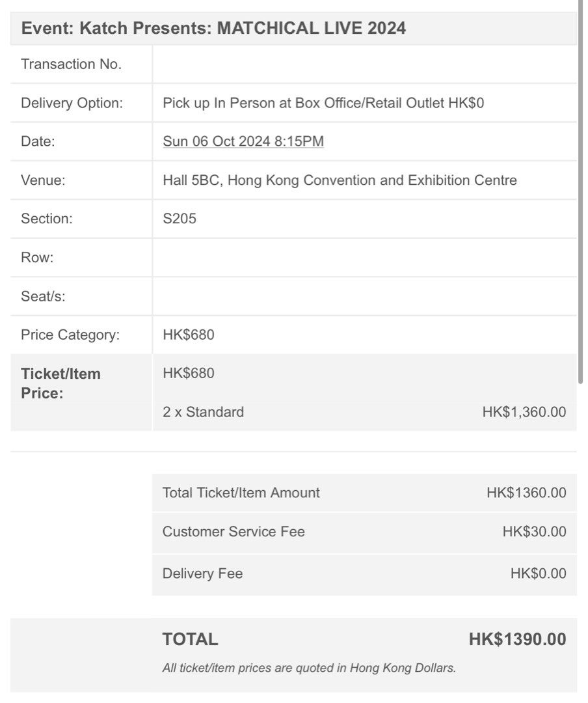Click the empty Row value cell
Viewport: 588px width, 703px height.
pos(364,257)
